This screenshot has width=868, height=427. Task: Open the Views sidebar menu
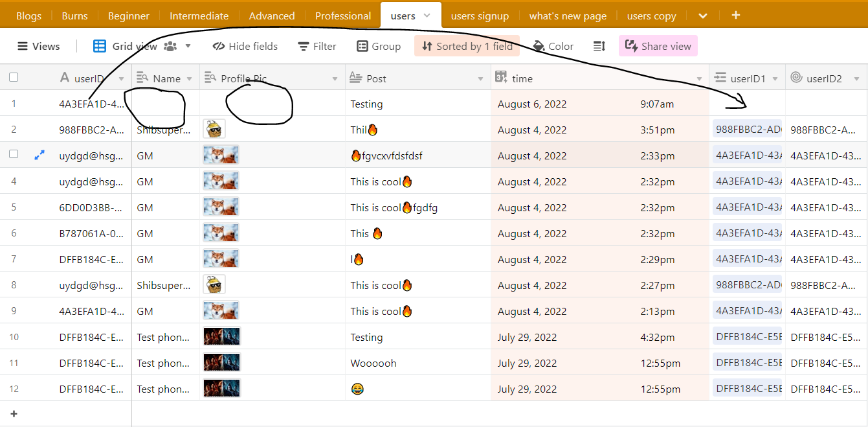click(38, 46)
